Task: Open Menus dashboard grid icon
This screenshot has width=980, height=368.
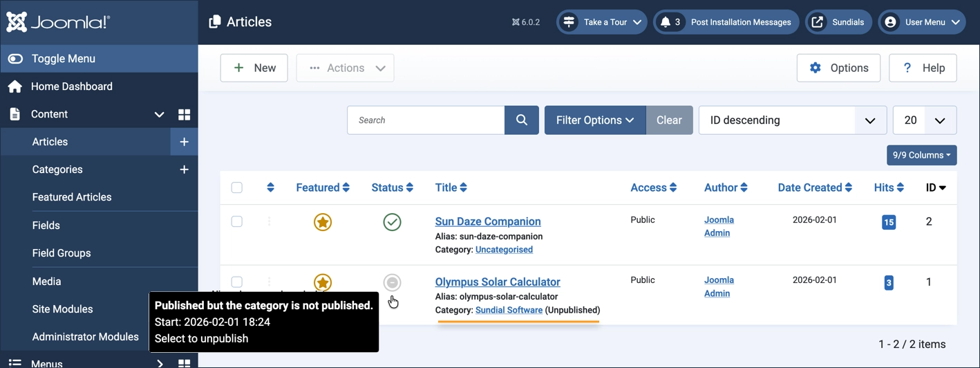Action: [x=184, y=363]
